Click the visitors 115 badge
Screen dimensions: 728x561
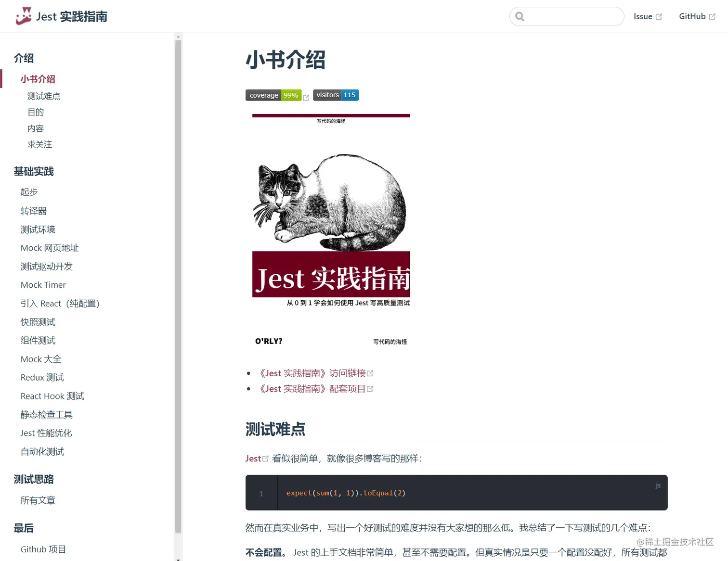point(336,95)
